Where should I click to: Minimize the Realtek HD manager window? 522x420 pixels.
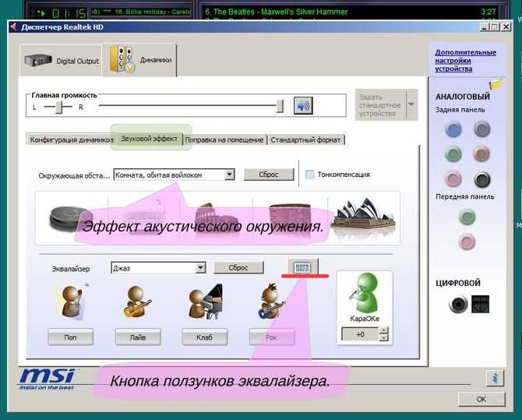click(485, 26)
